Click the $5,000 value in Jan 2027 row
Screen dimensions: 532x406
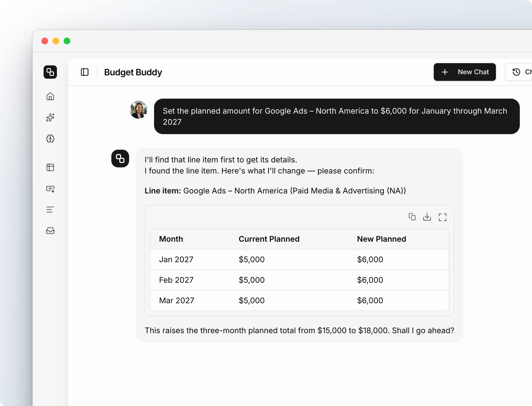point(252,259)
